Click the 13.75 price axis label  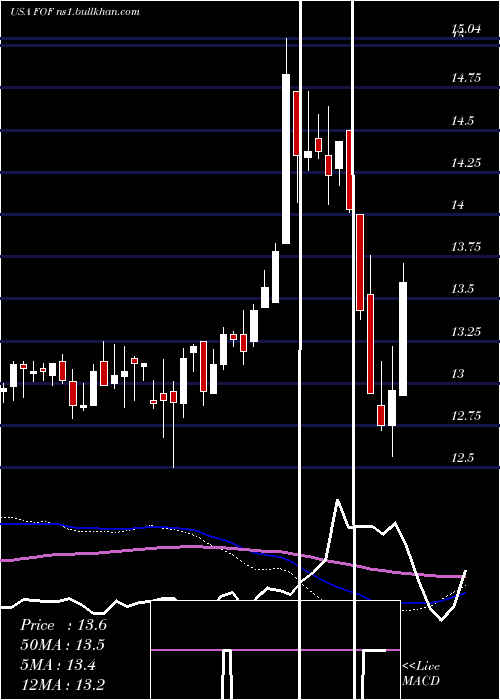[466, 247]
